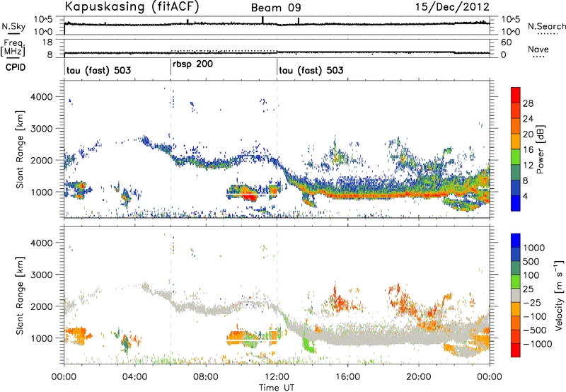566x392 pixels.
Task: Click the 4 tick on power colorbar
Action: (x=526, y=196)
